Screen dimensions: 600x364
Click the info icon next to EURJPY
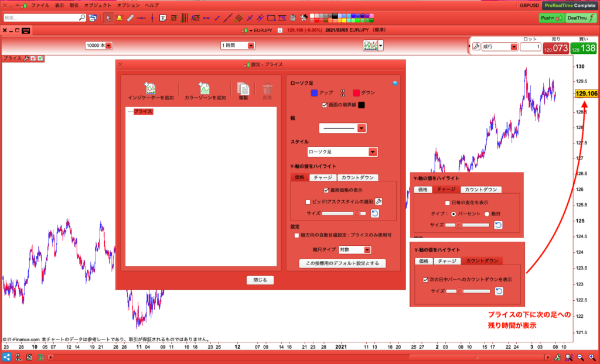pos(279,30)
